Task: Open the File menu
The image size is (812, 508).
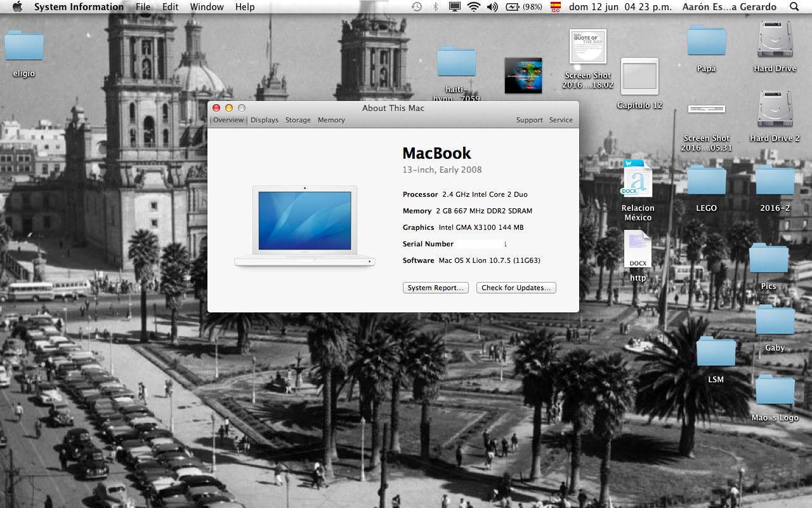Action: (x=143, y=7)
